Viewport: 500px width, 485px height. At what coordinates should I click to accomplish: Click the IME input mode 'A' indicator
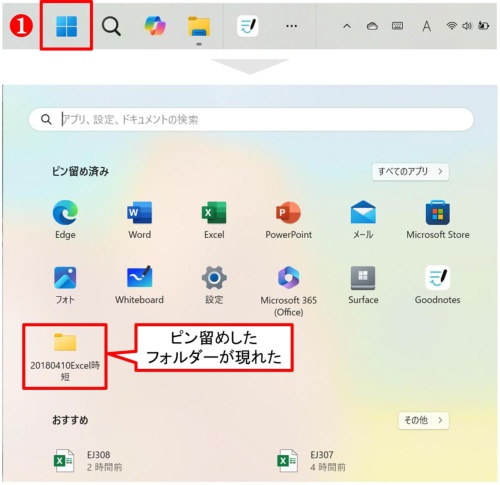(427, 26)
